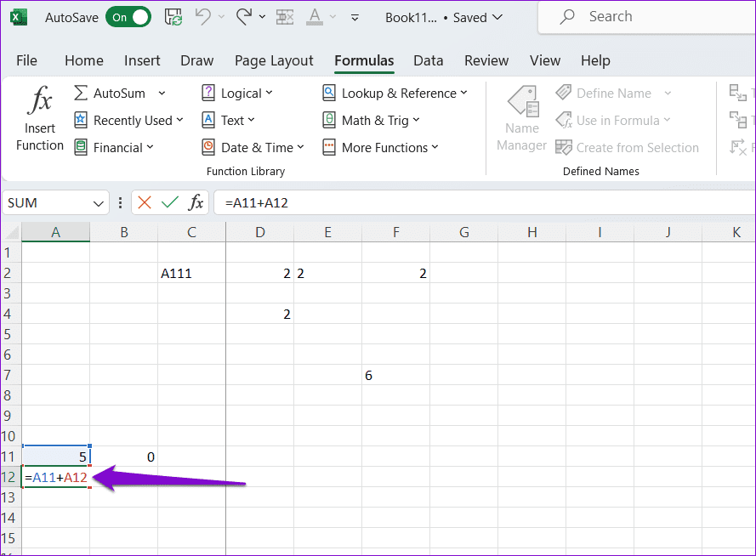Click the Insert Function fx button

39,118
